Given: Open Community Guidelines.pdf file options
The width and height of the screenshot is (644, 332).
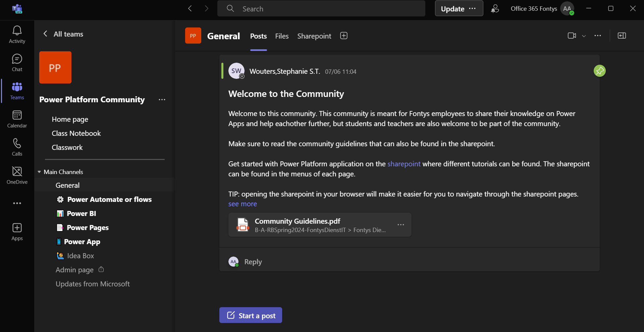Looking at the screenshot, I should point(400,225).
